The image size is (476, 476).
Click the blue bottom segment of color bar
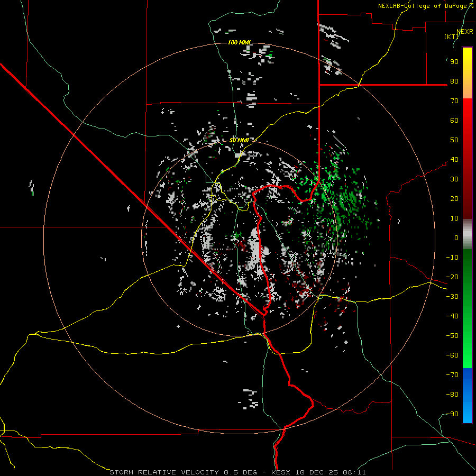click(467, 396)
